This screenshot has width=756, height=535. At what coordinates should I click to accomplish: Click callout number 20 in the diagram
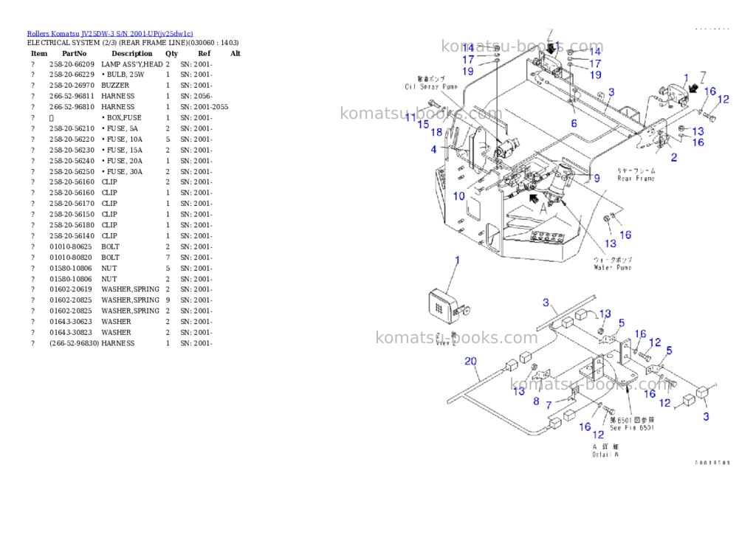click(470, 361)
